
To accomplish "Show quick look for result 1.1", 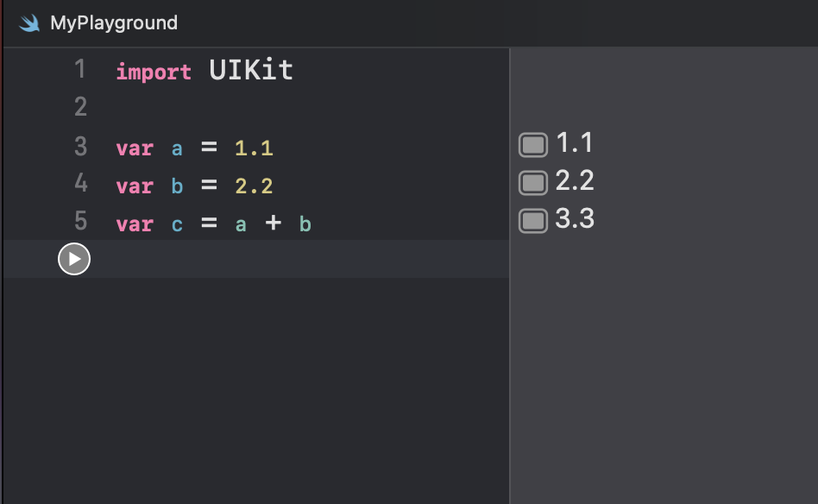I will pos(533,145).
